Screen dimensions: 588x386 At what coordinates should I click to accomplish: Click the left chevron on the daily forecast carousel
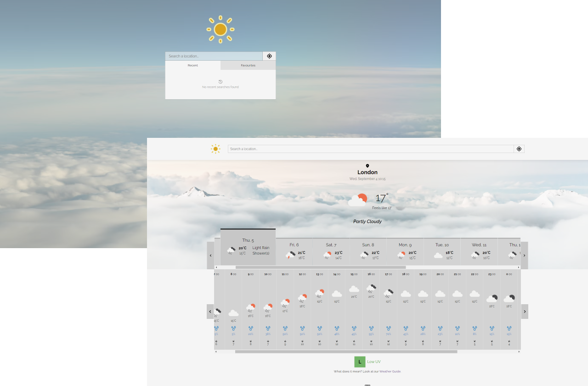(x=211, y=255)
